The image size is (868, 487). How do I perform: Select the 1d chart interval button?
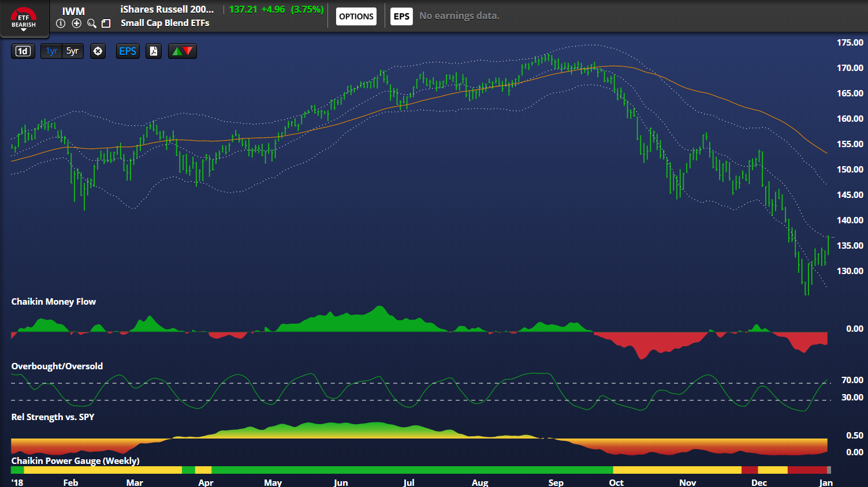point(23,51)
